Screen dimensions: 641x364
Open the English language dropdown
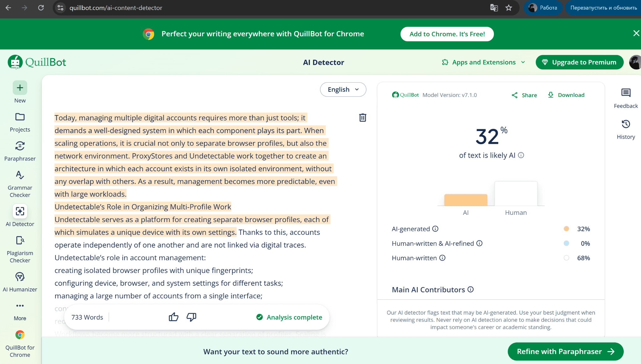343,89
